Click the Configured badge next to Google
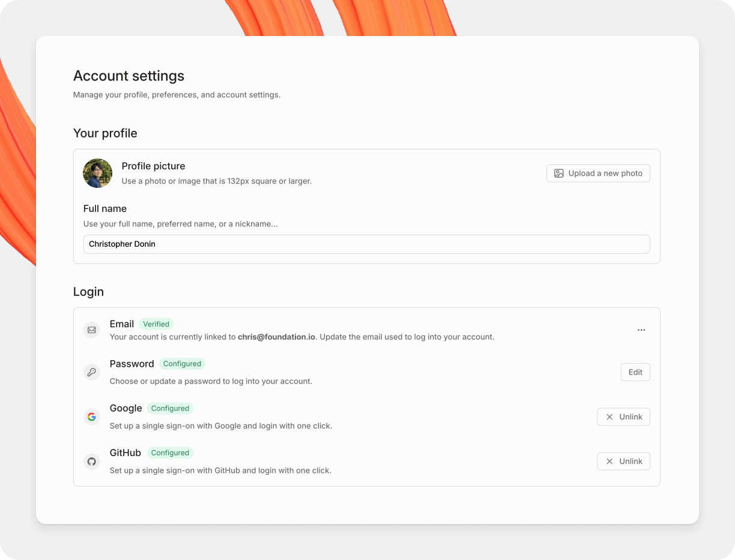 pos(170,408)
